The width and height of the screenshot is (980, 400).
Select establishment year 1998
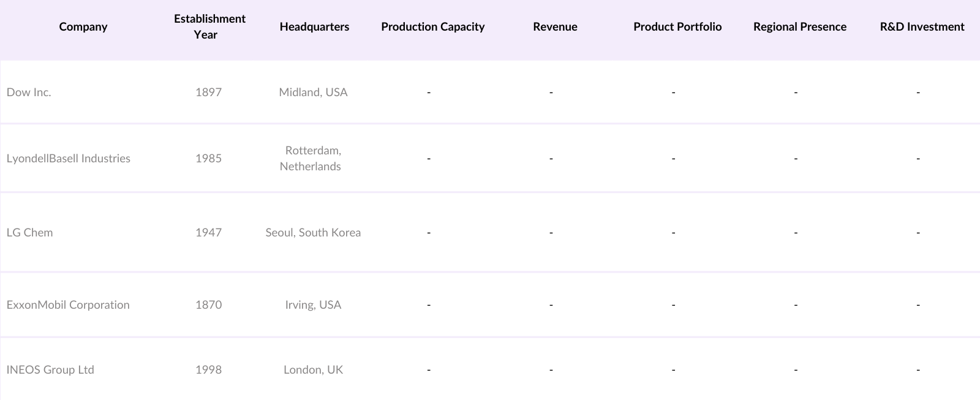tap(208, 370)
